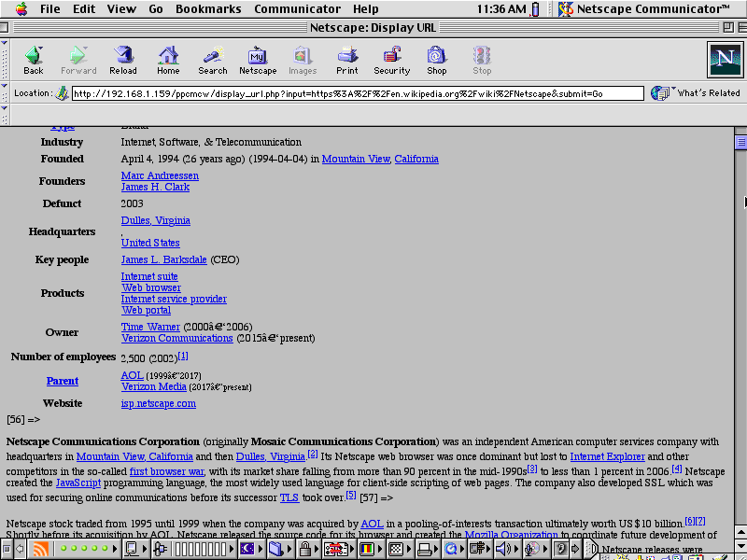Viewport: 747px width, 560px height.
Task: Click the Control Strip right scroll arrow
Action: (x=575, y=549)
